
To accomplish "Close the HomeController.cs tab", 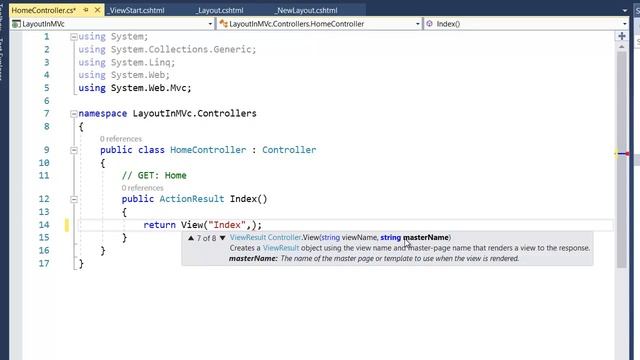I will tap(97, 10).
